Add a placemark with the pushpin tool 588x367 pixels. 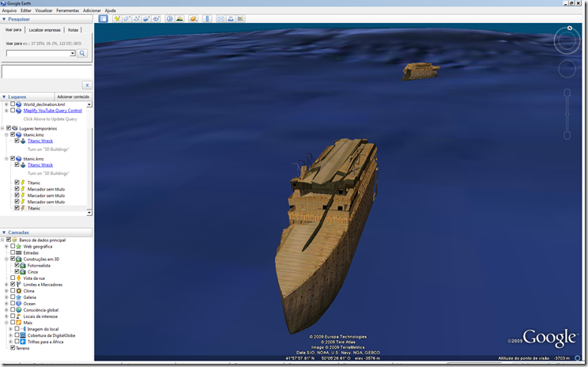(x=117, y=19)
